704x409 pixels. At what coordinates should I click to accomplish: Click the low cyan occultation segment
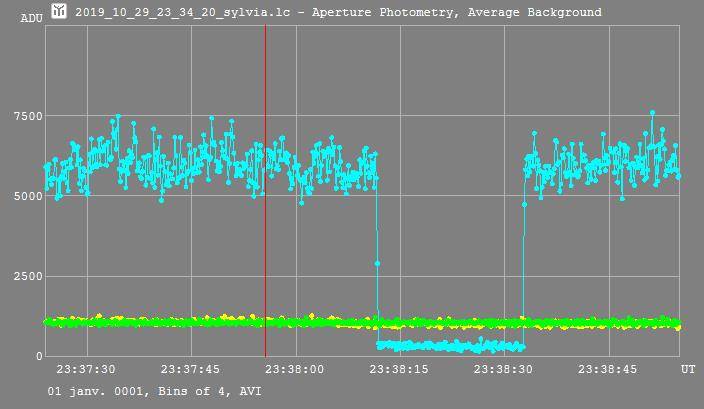450,346
